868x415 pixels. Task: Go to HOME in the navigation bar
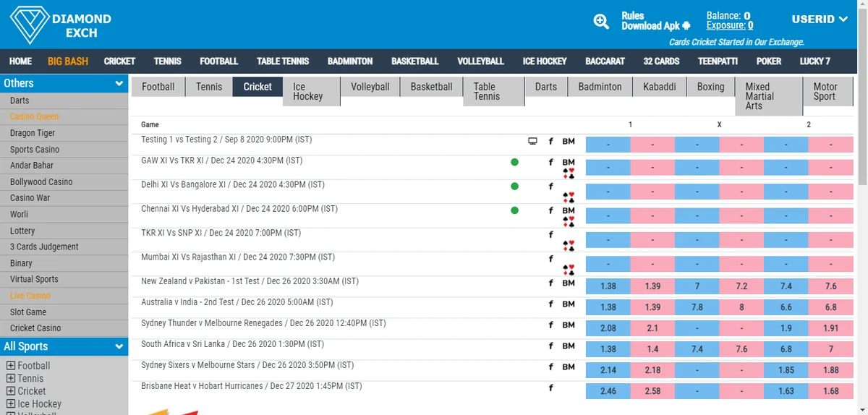20,61
